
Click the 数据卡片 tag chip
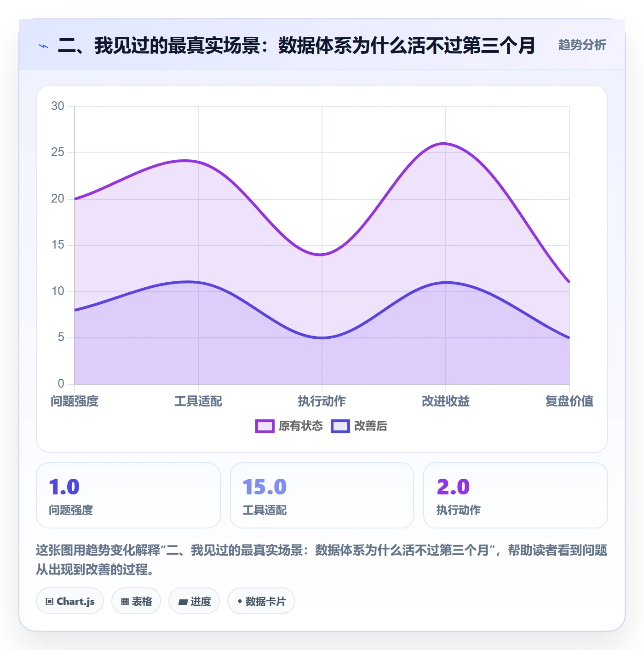coord(261,601)
